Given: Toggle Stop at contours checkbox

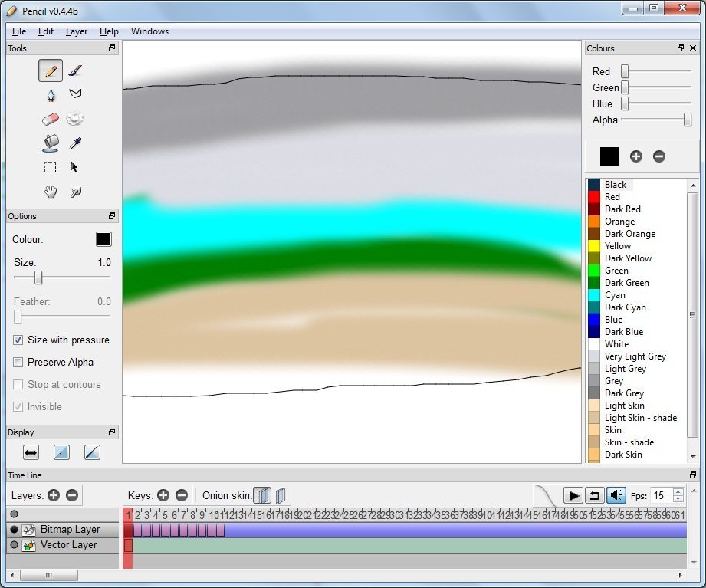Looking at the screenshot, I should pyautogui.click(x=18, y=385).
